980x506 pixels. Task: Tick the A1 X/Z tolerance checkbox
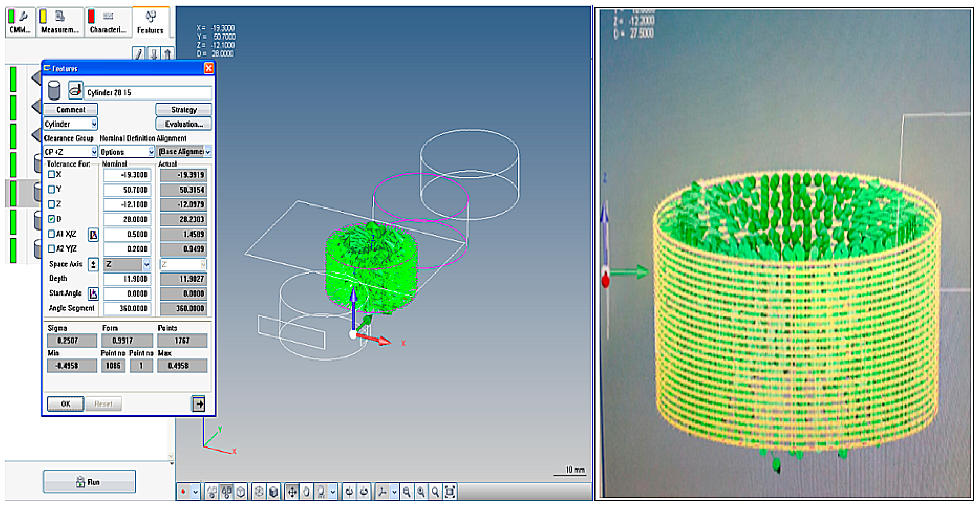[52, 234]
